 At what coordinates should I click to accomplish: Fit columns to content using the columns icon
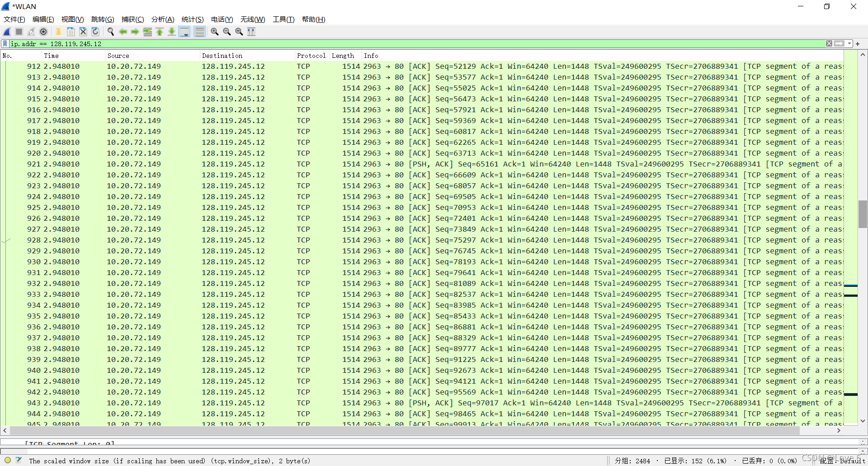coord(251,32)
